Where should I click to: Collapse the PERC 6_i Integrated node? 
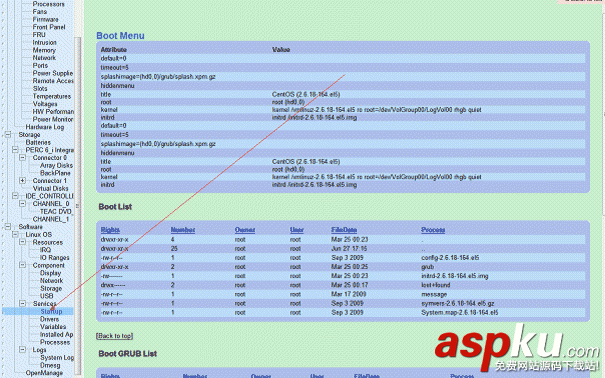pos(15,150)
